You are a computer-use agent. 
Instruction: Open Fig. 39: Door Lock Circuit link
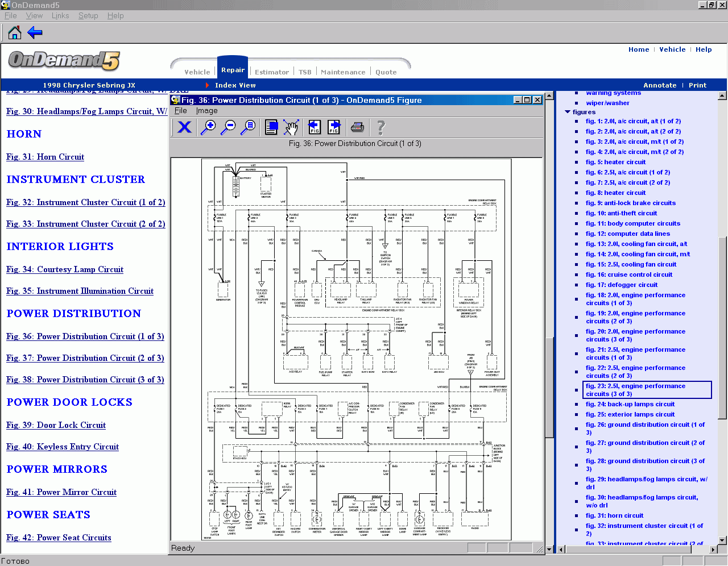56,425
